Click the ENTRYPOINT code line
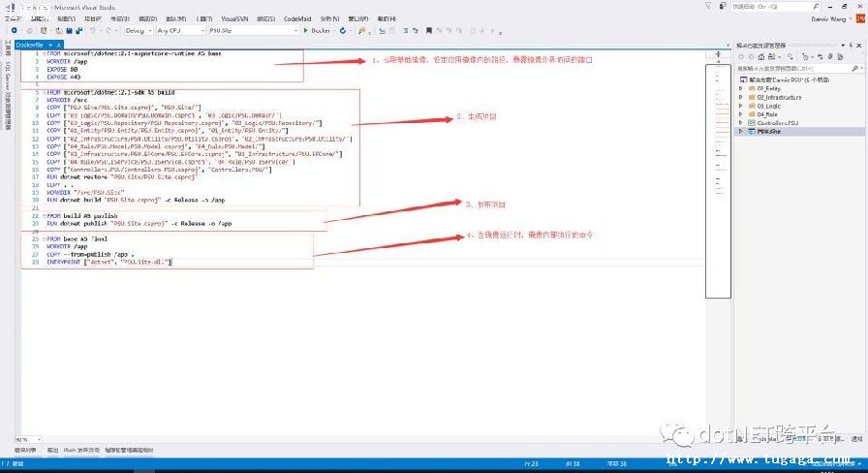Image resolution: width=868 pixels, height=473 pixels. 109,262
